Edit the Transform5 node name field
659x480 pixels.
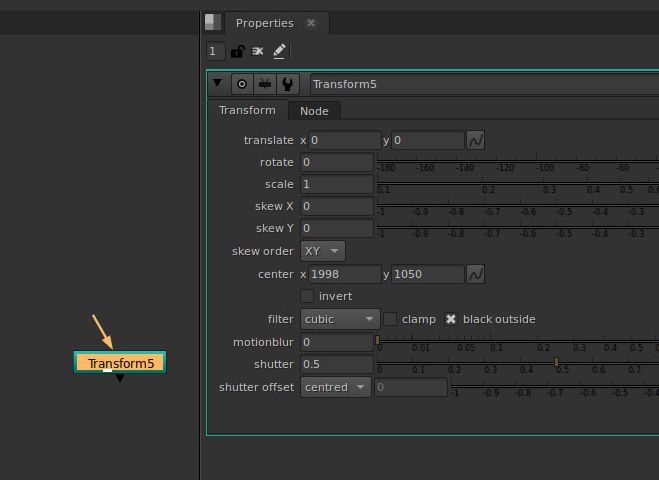click(484, 84)
